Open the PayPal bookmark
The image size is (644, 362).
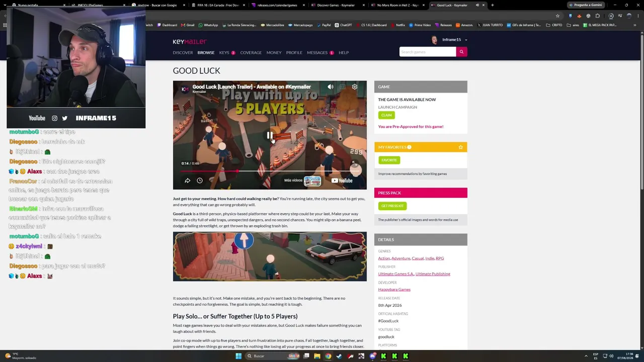pos(324,25)
